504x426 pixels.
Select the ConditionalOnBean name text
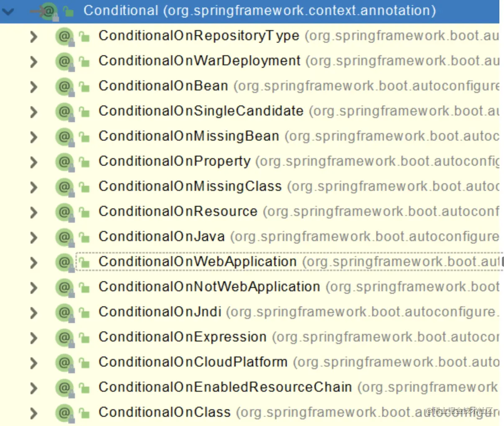point(163,86)
